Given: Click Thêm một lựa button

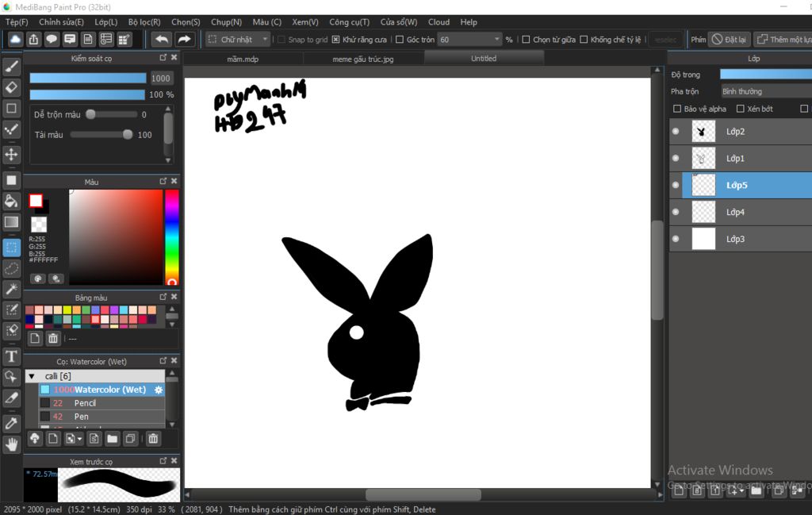Looking at the screenshot, I should coord(783,40).
